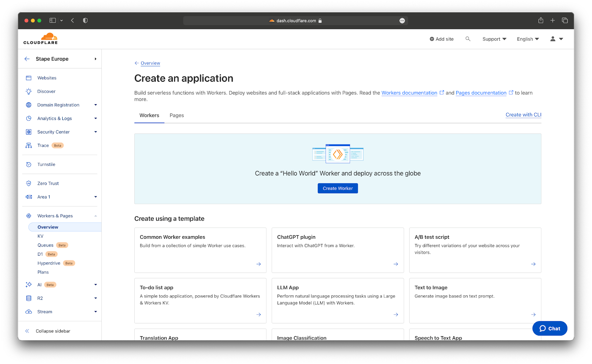
Task: Open Safari sidebar options dropdown chevron
Action: click(x=61, y=20)
